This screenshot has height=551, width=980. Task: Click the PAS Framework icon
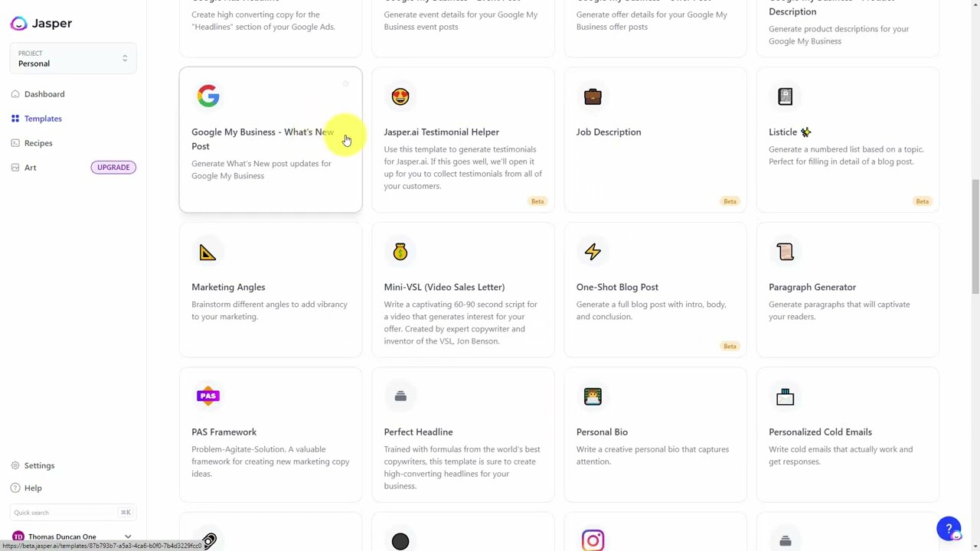208,396
